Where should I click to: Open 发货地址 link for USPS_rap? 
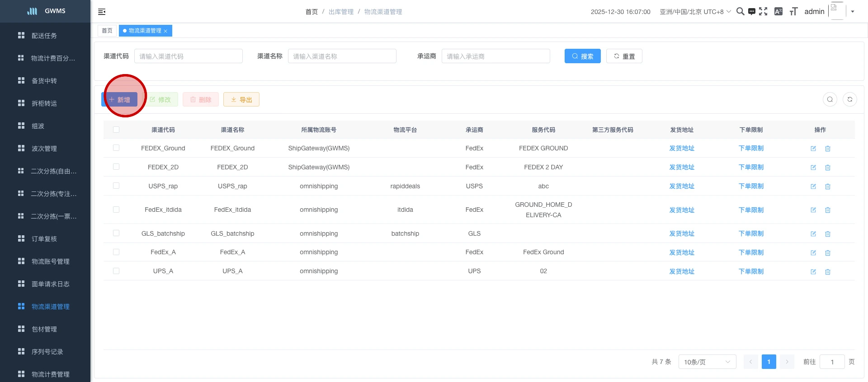682,186
